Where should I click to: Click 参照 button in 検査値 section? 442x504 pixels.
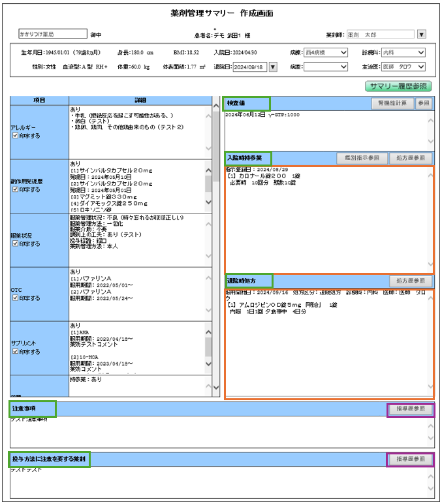(x=424, y=103)
